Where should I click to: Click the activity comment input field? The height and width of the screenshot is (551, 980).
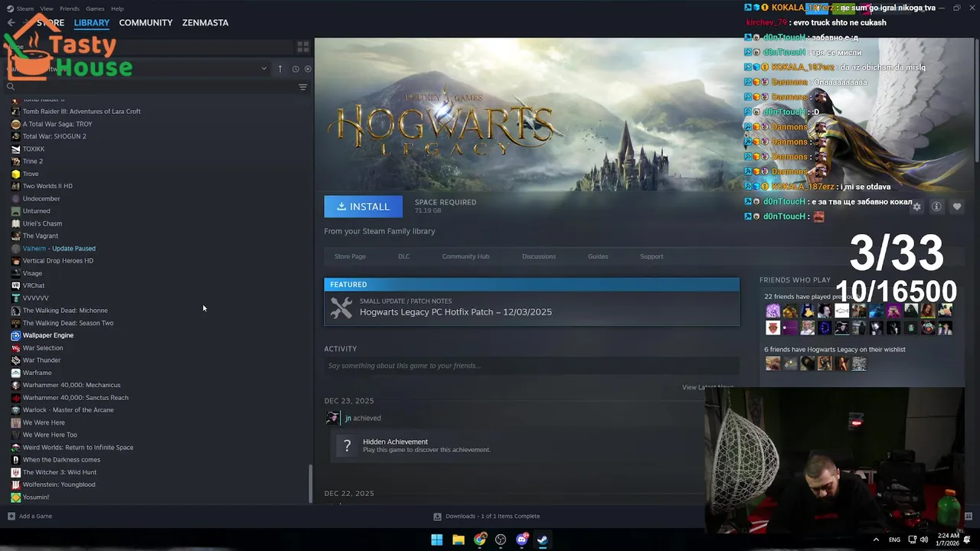(531, 366)
